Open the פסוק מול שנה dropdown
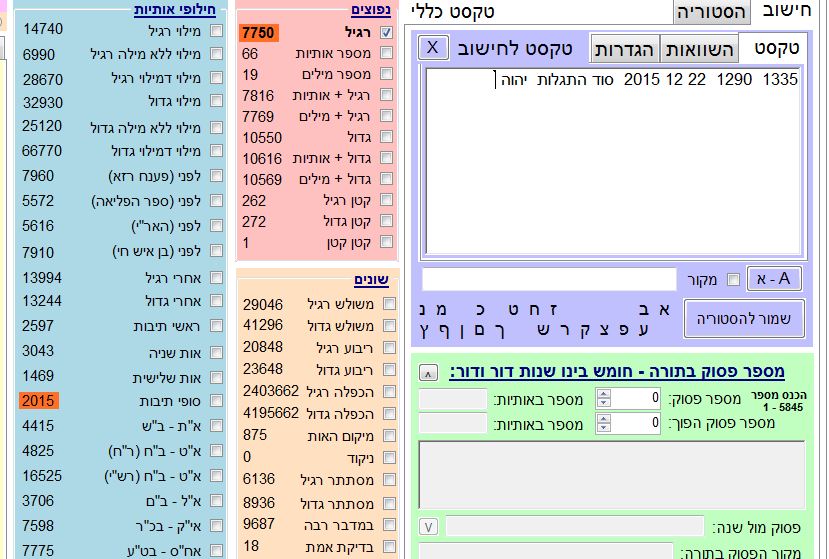 (x=428, y=527)
